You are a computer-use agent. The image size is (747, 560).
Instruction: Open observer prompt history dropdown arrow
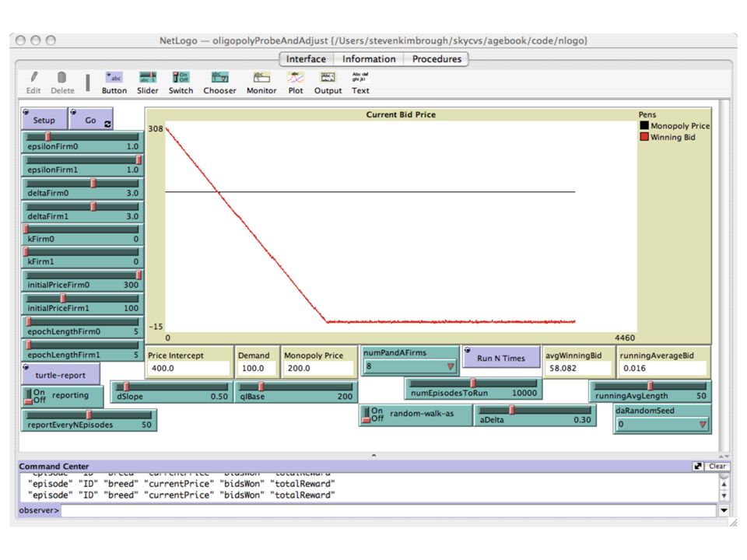724,510
